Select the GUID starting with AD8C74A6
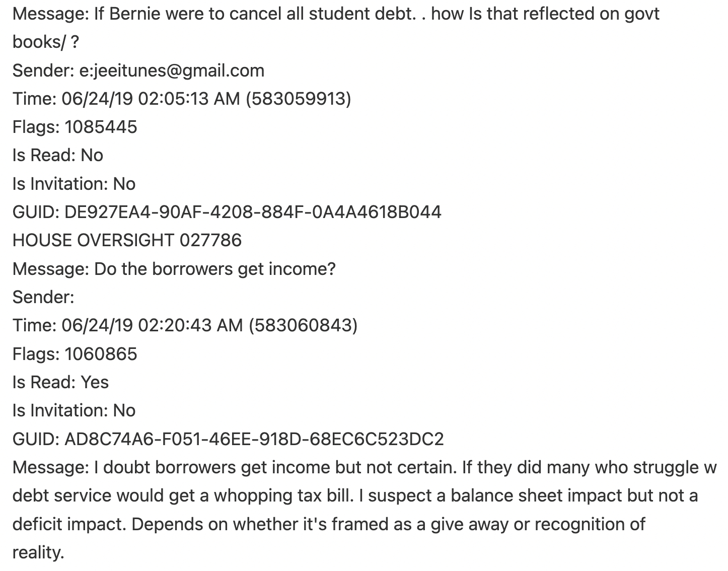728x571 pixels. pos(228,439)
